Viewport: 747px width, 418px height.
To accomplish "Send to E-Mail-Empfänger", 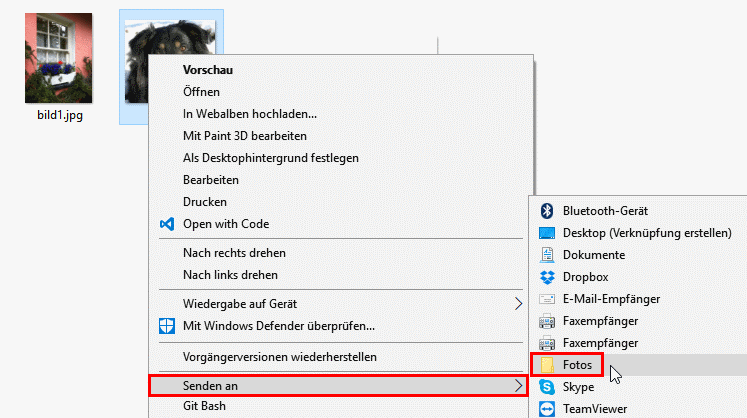I will pyautogui.click(x=611, y=299).
